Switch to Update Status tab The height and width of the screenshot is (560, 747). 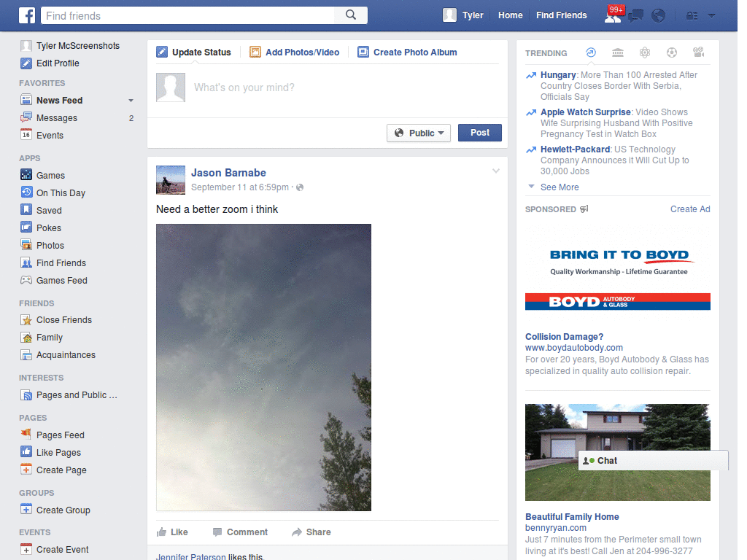tap(194, 52)
